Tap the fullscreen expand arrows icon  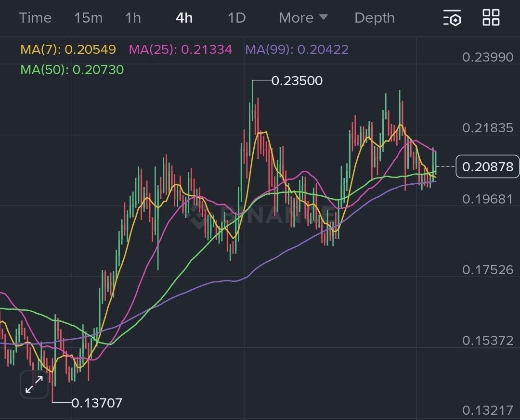34,384
